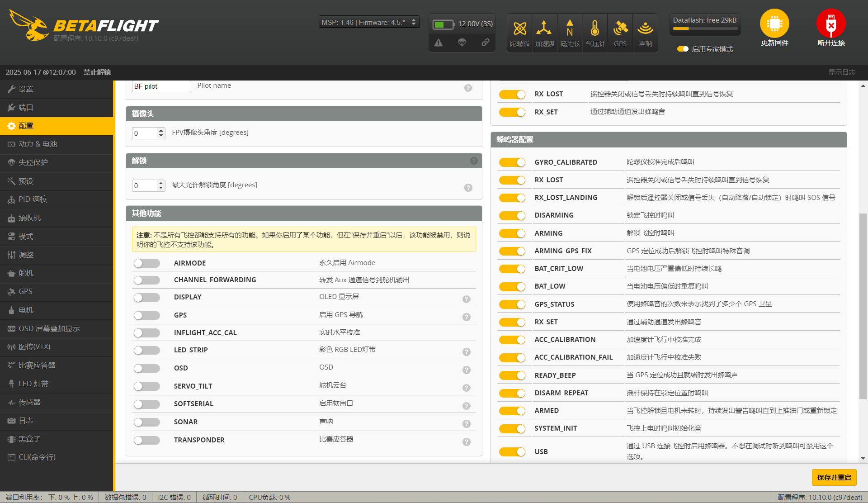Image resolution: width=868 pixels, height=503 pixels.
Task: Open help icon for LED_STRIP feature
Action: pos(467,352)
